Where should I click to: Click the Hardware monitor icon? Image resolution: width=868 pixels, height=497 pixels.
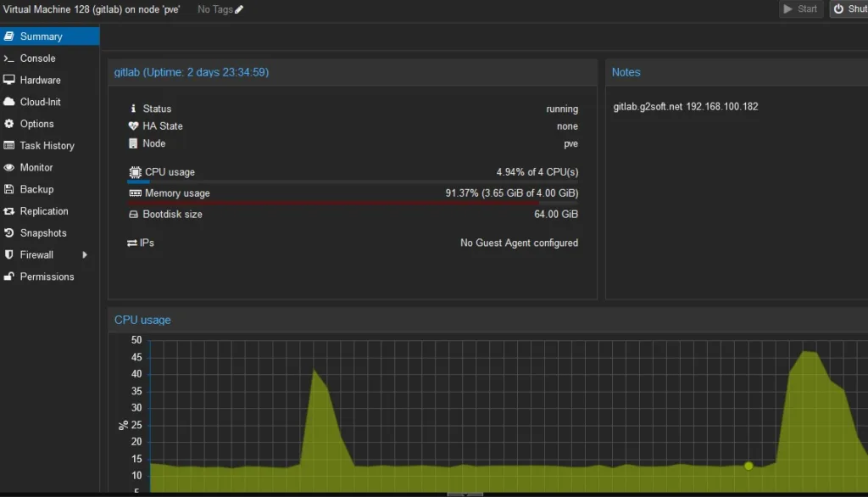pyautogui.click(x=8, y=80)
